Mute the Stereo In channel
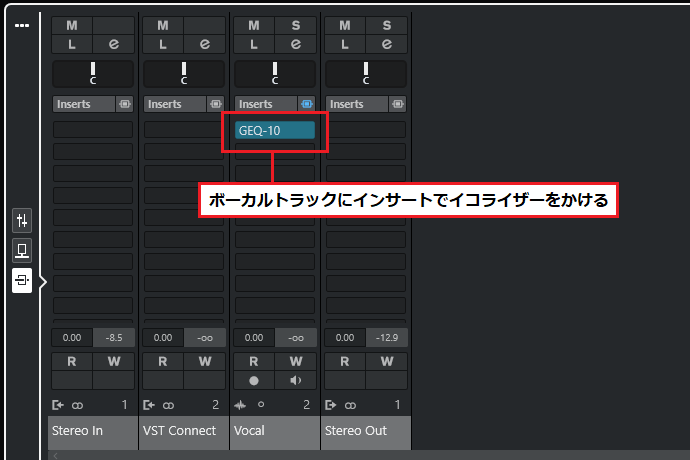Image resolution: width=690 pixels, height=460 pixels. 72,26
